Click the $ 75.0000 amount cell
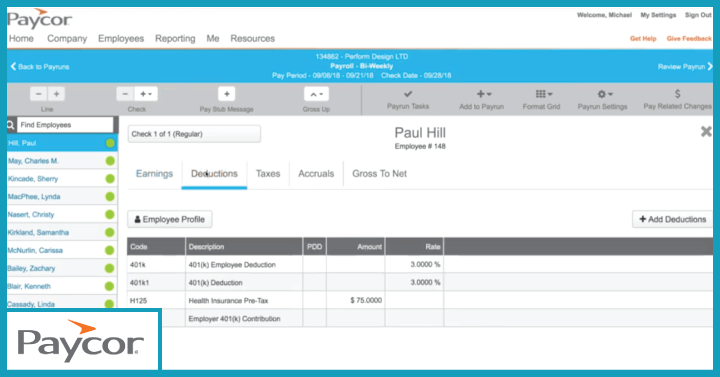Viewport: 720px width, 377px height. tap(356, 301)
